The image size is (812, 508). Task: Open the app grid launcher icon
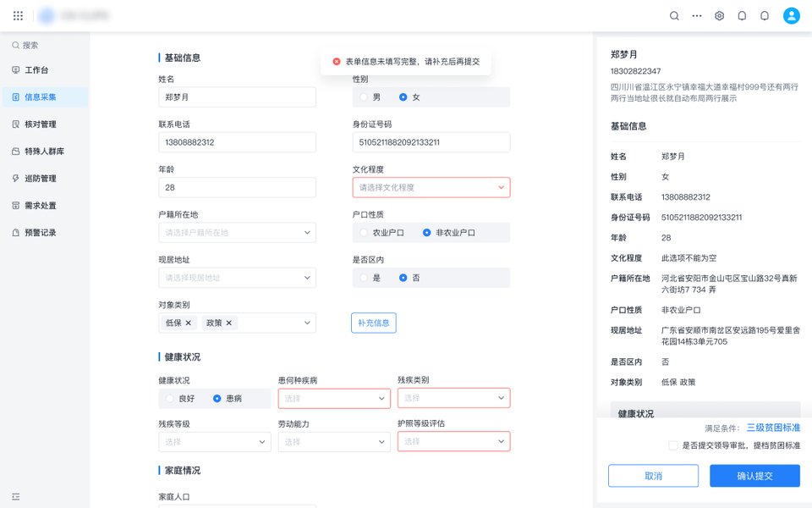tap(18, 15)
